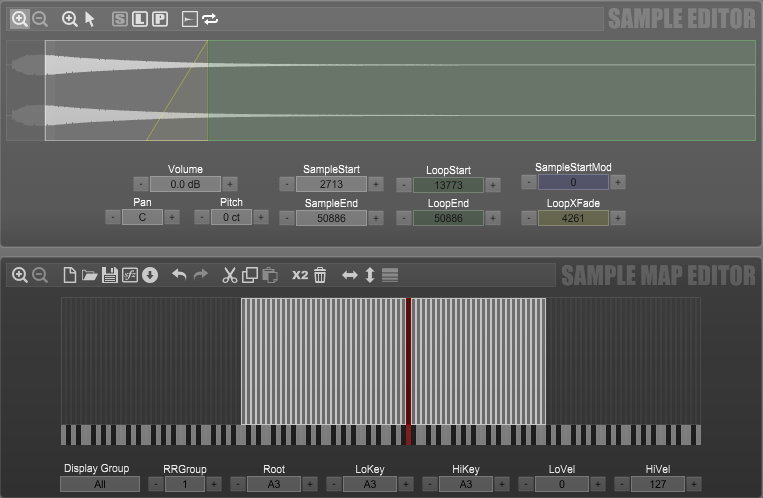Select the zoom-to-selection magnifier in Sample Editor
The width and height of the screenshot is (763, 498).
pos(70,19)
